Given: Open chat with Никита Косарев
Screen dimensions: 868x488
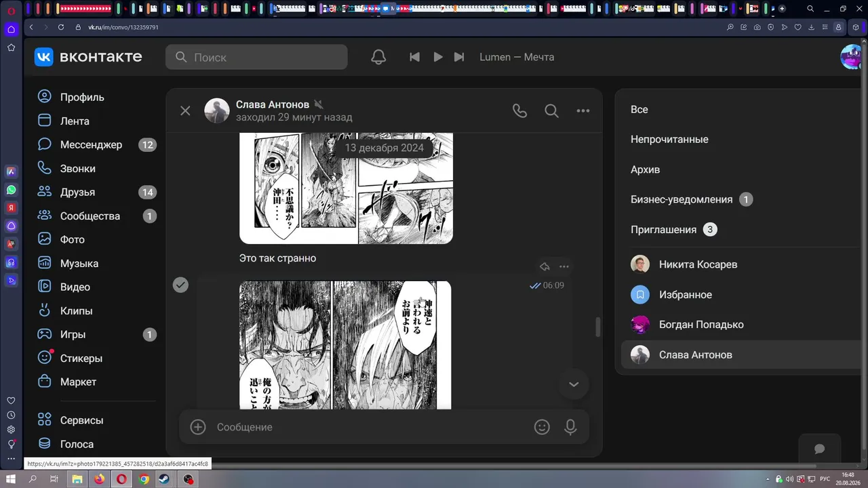Looking at the screenshot, I should 741,264.
